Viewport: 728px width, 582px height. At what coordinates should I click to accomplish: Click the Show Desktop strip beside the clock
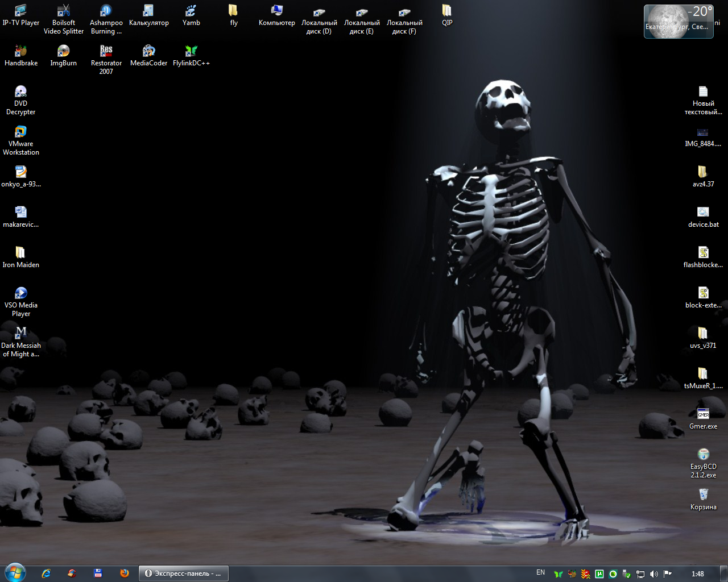click(723, 573)
